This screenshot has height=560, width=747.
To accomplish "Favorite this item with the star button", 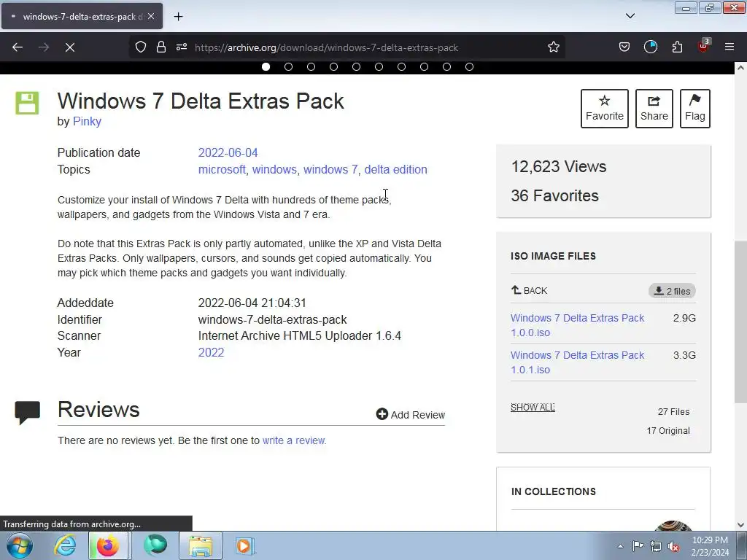I will coord(605,109).
